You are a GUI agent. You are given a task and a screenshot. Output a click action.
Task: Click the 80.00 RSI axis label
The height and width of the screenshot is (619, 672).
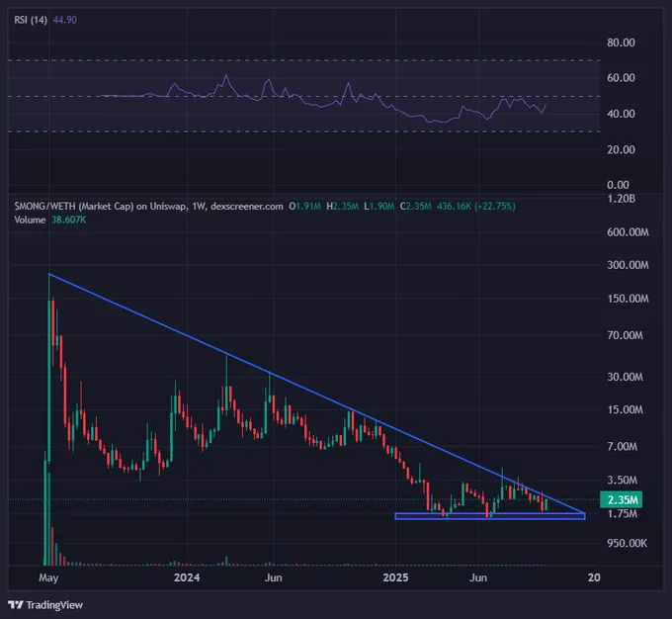[621, 43]
